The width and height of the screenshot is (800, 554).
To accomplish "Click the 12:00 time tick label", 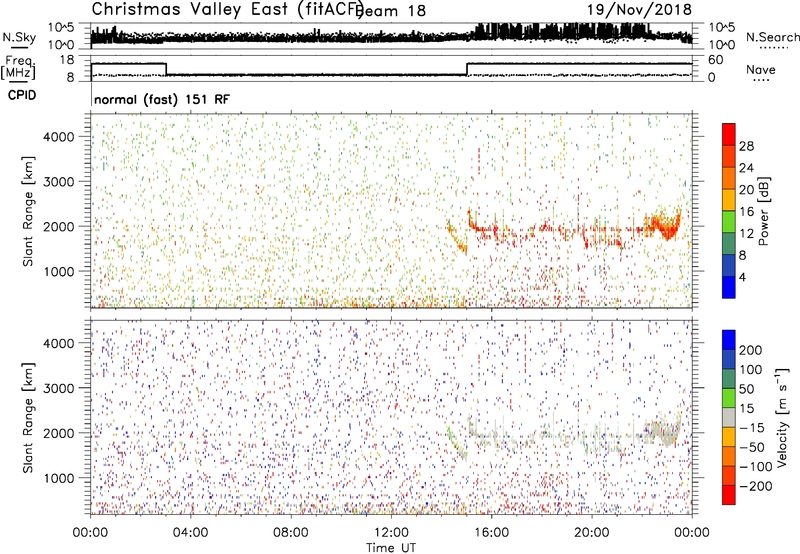I will [391, 533].
